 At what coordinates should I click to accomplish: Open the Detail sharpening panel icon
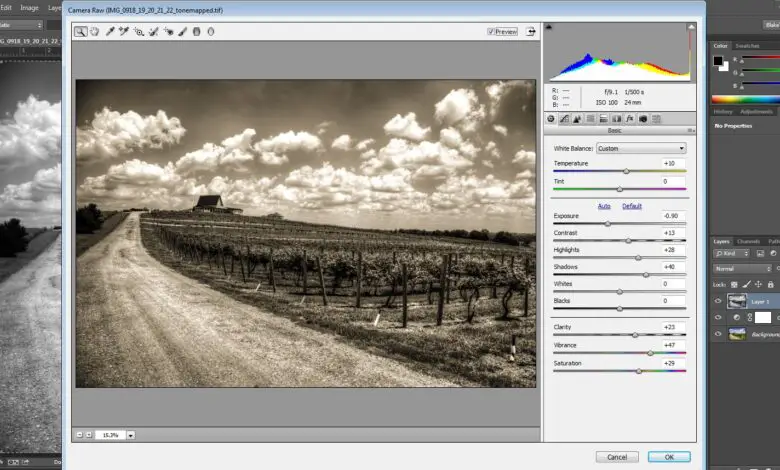pos(577,119)
